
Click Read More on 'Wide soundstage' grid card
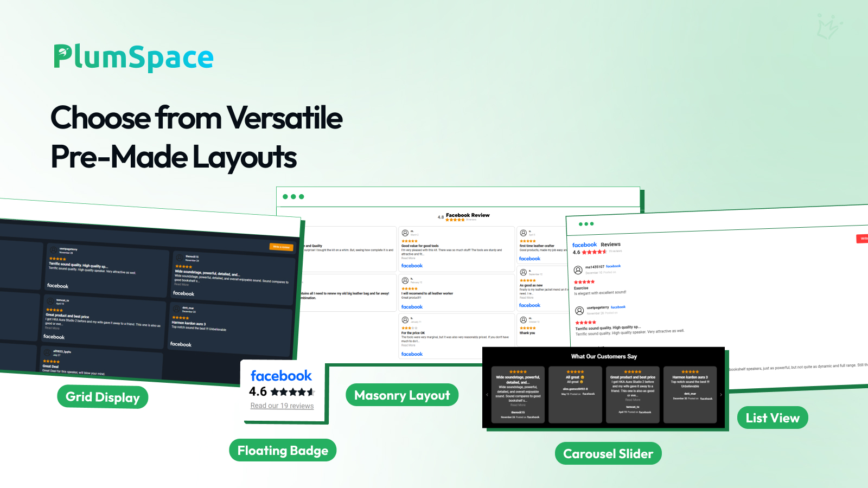(x=181, y=284)
